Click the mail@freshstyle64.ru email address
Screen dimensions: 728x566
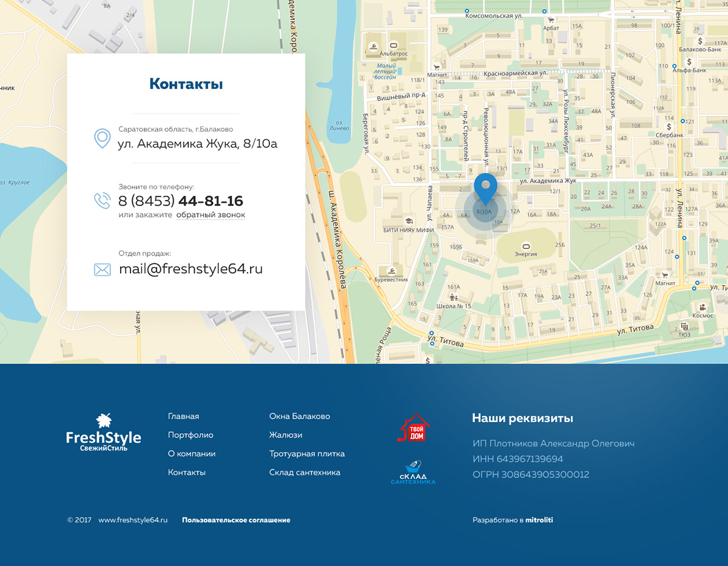click(x=190, y=269)
